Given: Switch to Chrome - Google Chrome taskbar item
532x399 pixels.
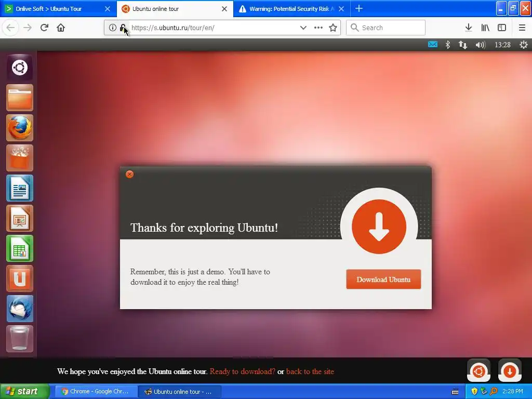Looking at the screenshot, I should (x=96, y=392).
